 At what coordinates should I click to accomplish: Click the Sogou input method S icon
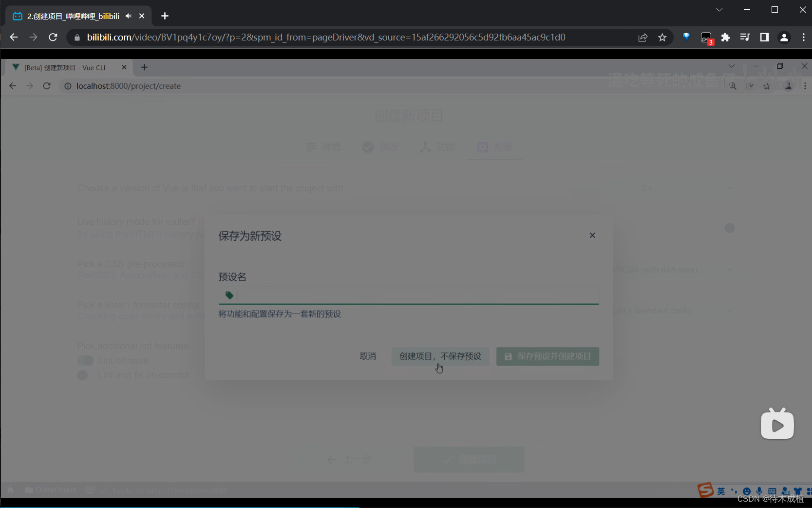(x=705, y=489)
